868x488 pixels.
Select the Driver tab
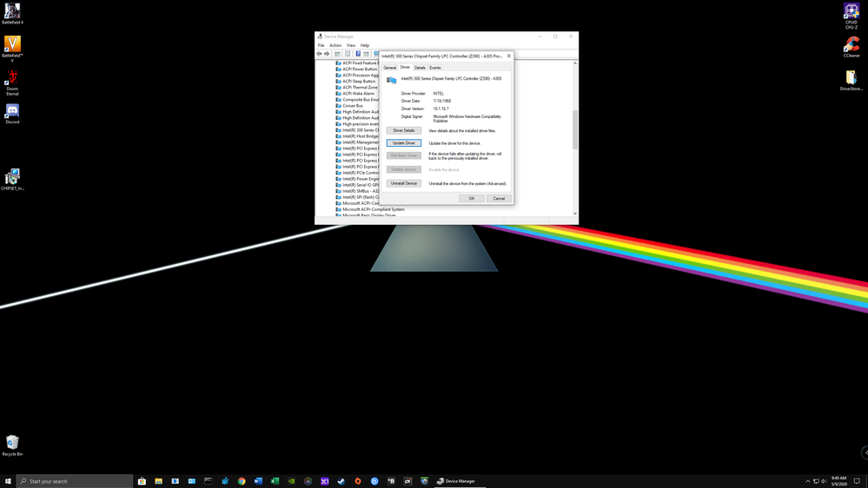point(405,67)
